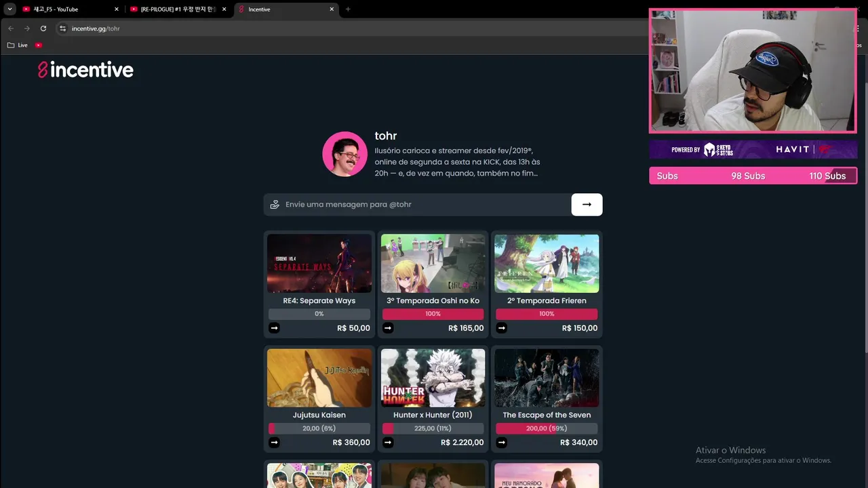Close the 새고_F5 YouTube tab
Viewport: 868px width, 488px height.
(x=116, y=9)
